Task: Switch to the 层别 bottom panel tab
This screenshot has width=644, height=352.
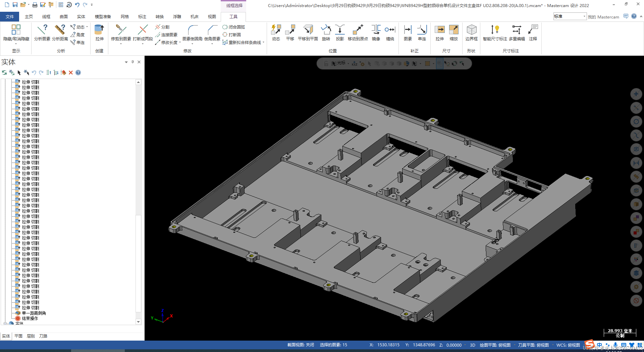Action: coord(31,336)
